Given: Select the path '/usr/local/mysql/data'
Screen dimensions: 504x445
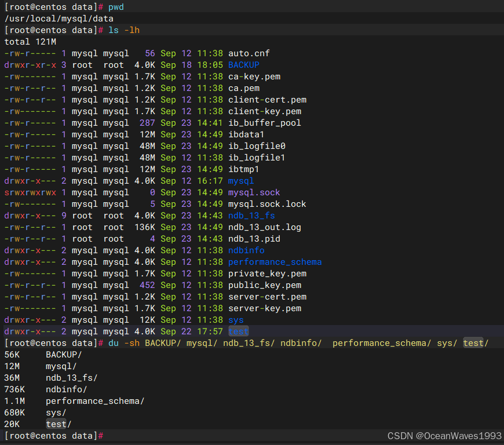Looking at the screenshot, I should pos(59,19).
